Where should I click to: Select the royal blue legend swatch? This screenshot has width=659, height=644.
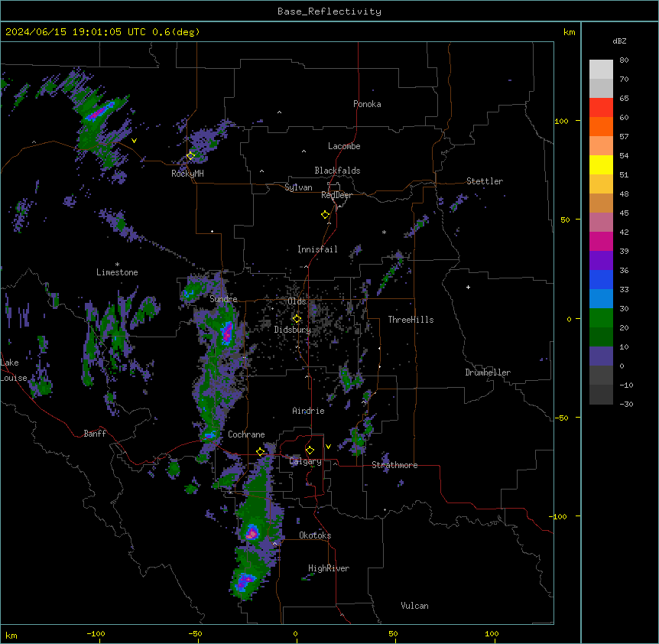click(601, 279)
